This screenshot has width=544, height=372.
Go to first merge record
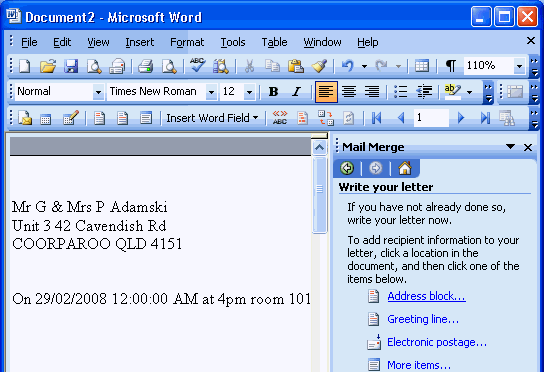coord(376,118)
